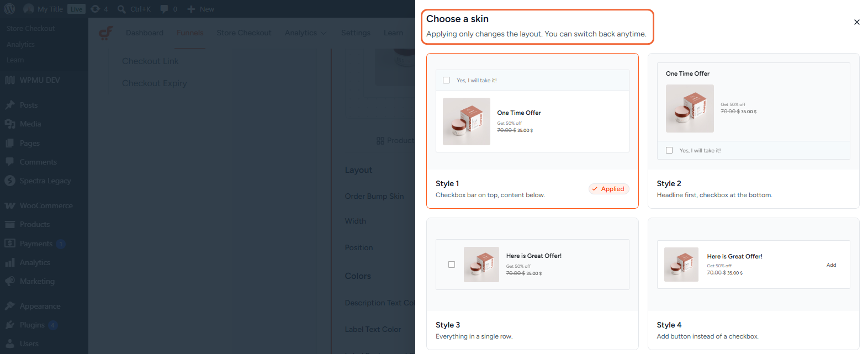Click the updates icon showing 4
This screenshot has width=868, height=354.
(x=95, y=9)
